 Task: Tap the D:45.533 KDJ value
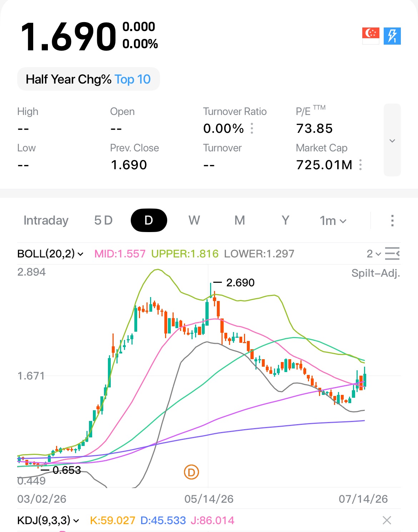tap(163, 520)
